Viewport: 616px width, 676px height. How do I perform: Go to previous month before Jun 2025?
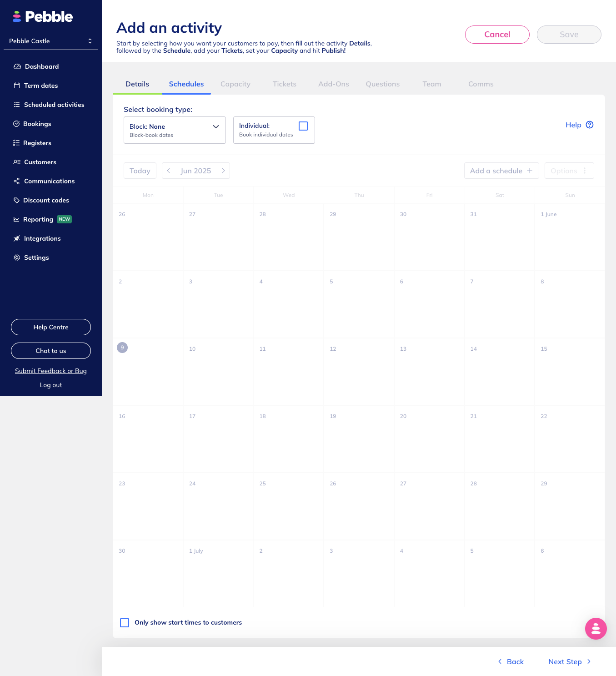[169, 171]
